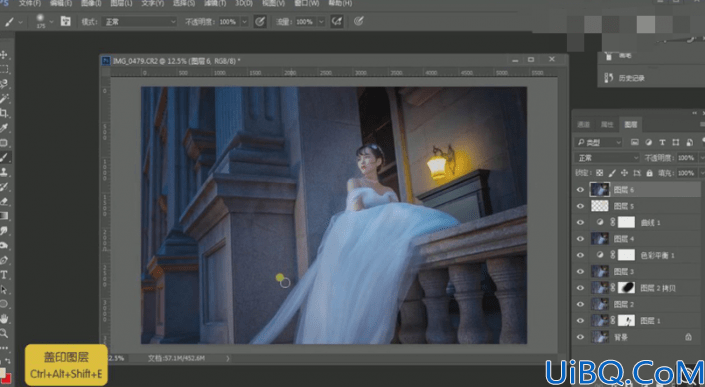Image resolution: width=705 pixels, height=387 pixels.
Task: Filter layers by type layer icon
Action: tap(662, 142)
